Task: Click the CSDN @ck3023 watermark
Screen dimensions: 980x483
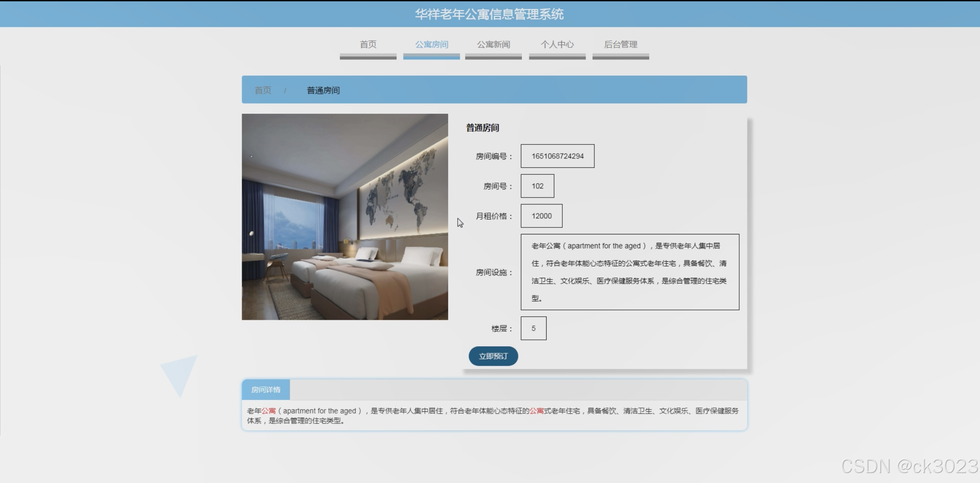Action: tap(909, 466)
